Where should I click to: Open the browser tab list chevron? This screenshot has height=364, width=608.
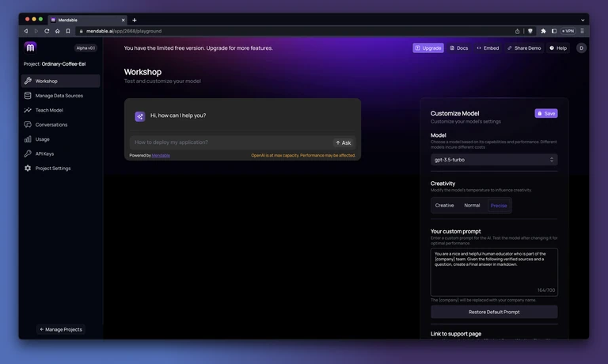tap(583, 20)
